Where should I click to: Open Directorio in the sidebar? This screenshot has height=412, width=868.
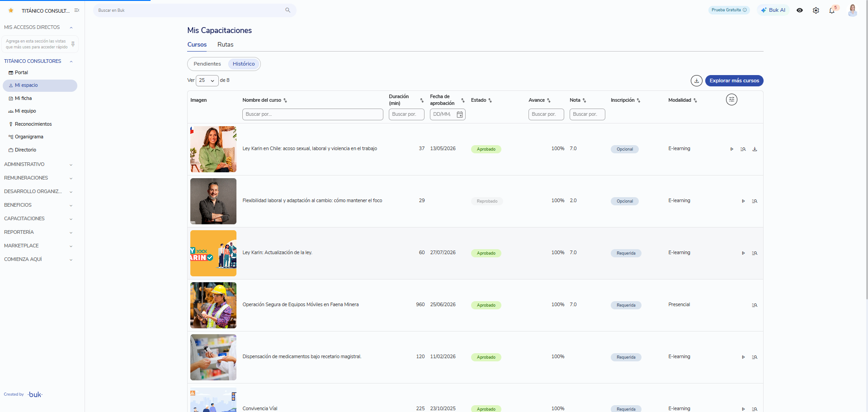click(x=40, y=150)
